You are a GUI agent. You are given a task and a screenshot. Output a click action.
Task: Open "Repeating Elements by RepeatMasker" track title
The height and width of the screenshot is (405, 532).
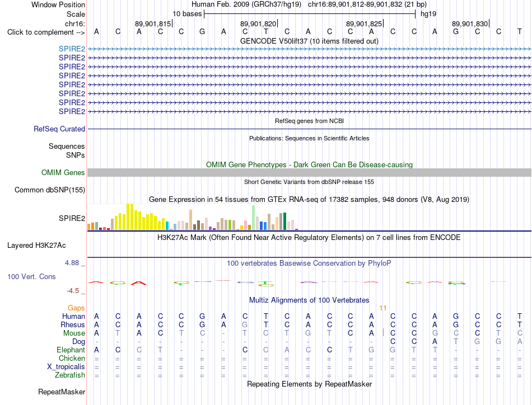click(309, 384)
